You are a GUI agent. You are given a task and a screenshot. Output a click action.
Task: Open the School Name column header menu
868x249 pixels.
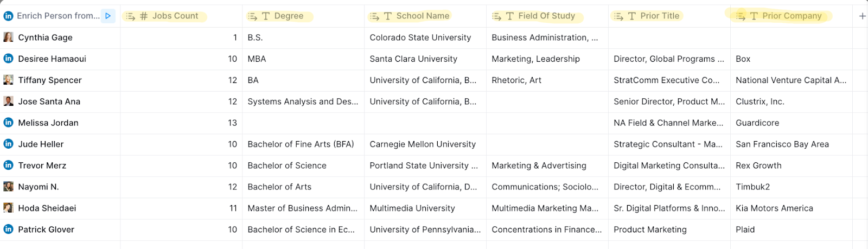pos(422,16)
